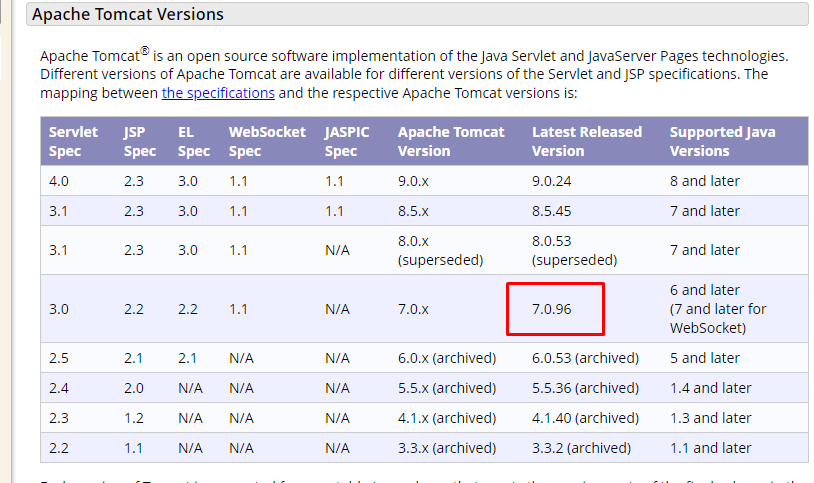Click JASPIC N/A cell in 8.0.x row
This screenshot has height=483, width=814.
coord(337,250)
